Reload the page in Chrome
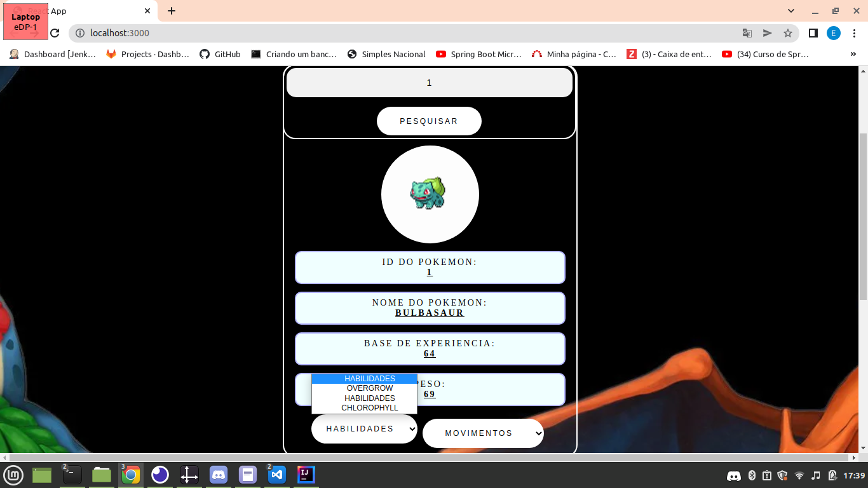 point(55,33)
